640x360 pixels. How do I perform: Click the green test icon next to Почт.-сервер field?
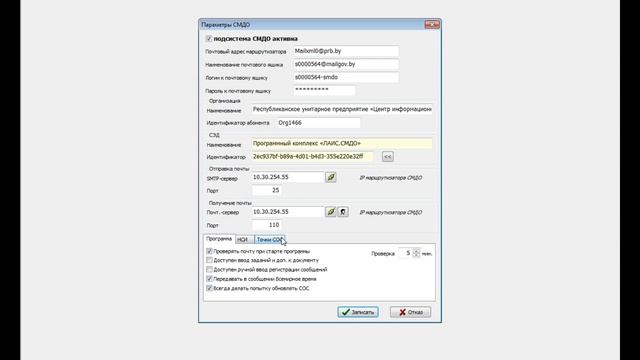331,212
